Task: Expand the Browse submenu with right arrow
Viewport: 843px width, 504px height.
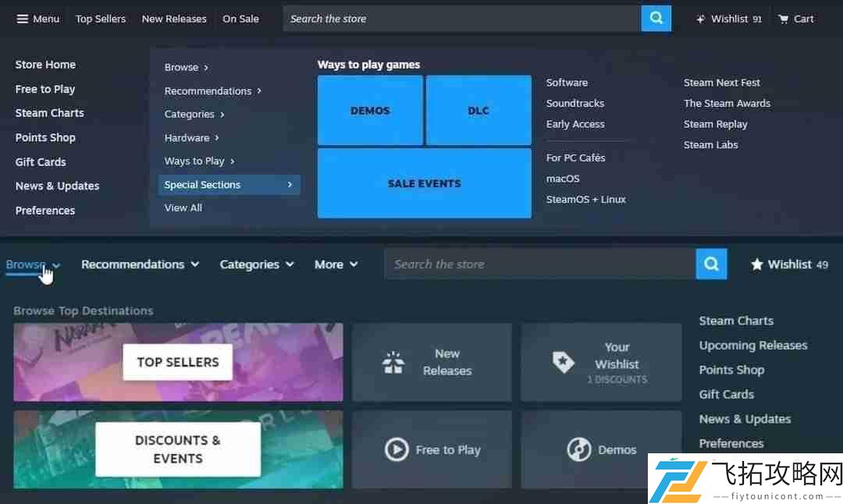Action: (x=187, y=67)
